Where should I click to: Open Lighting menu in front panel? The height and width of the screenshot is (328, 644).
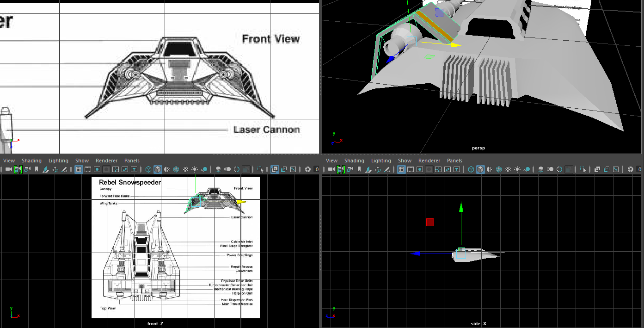click(x=58, y=161)
